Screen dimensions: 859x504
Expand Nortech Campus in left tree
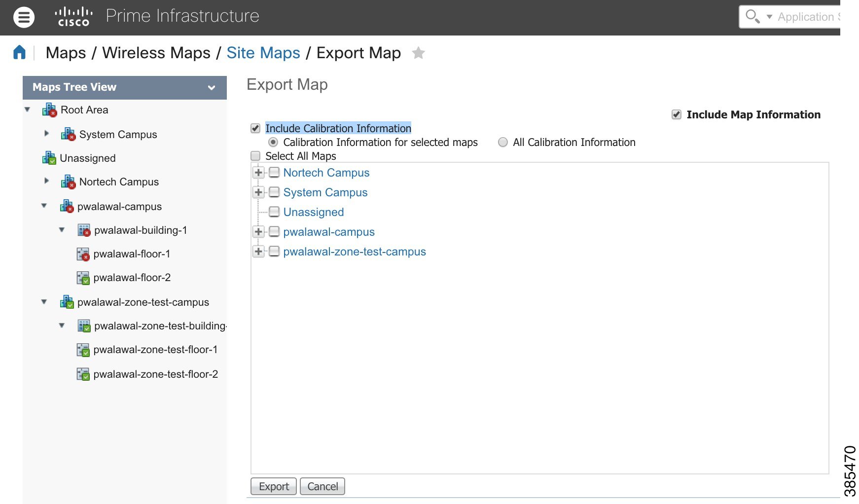pos(46,180)
